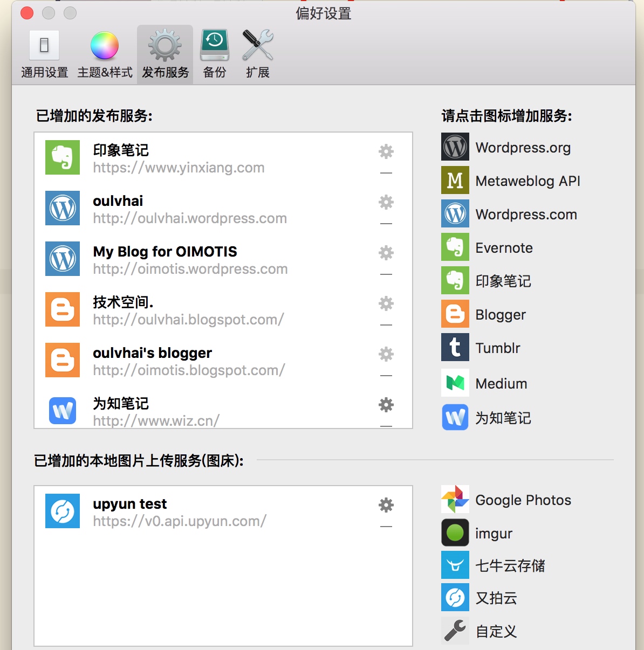The width and height of the screenshot is (644, 650).
Task: Add 七牛云存储 image hosting service
Action: [455, 565]
